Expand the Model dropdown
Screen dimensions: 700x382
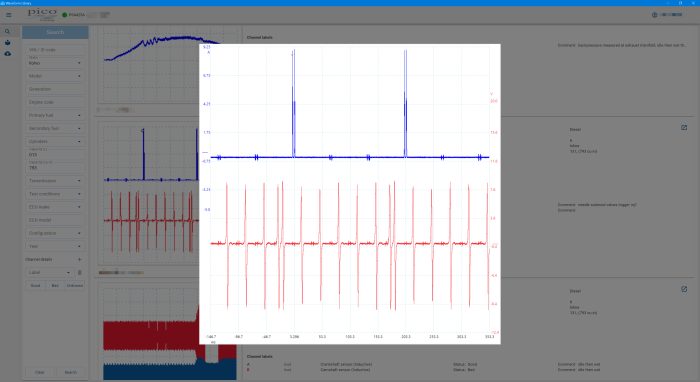[55, 76]
